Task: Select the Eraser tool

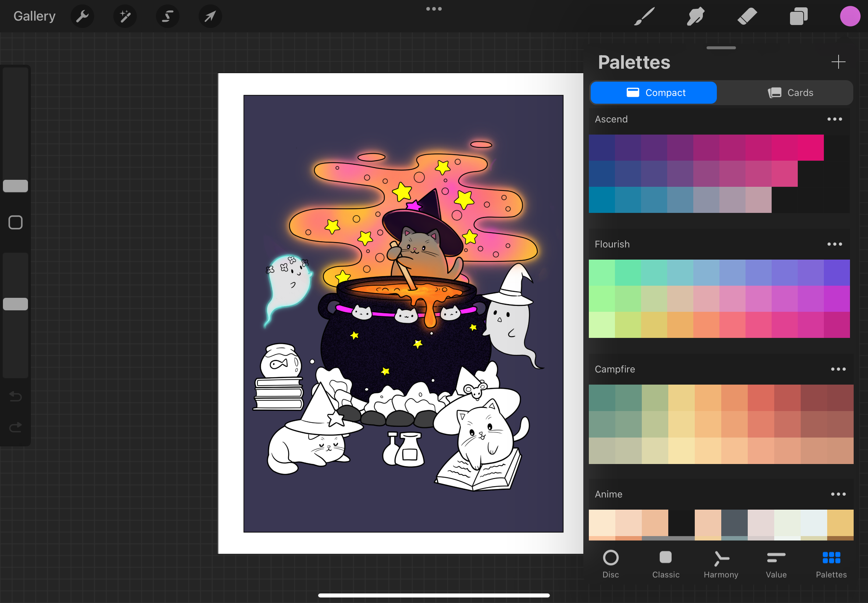Action: [x=747, y=16]
